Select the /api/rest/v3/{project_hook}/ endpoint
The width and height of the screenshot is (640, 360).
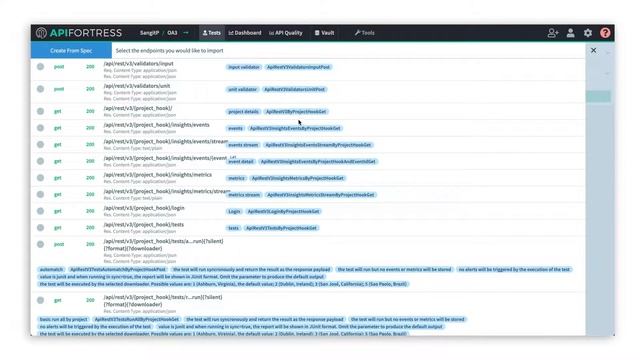coord(40,111)
